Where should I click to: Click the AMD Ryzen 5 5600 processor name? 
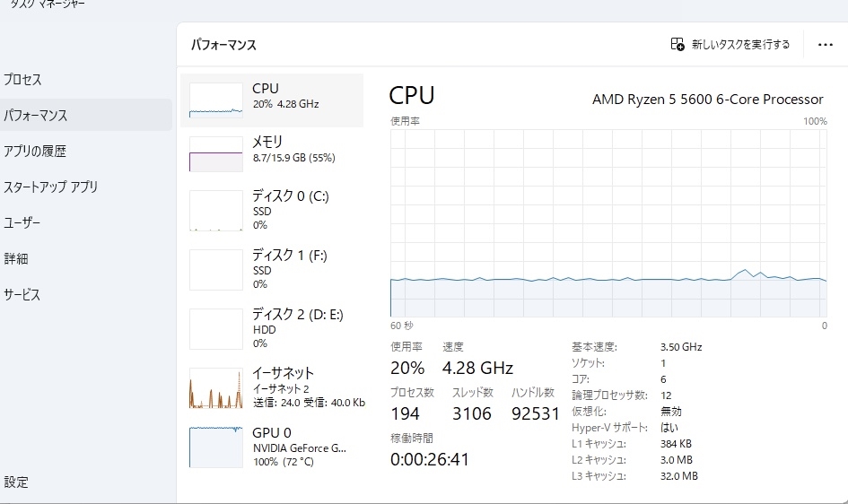point(707,99)
